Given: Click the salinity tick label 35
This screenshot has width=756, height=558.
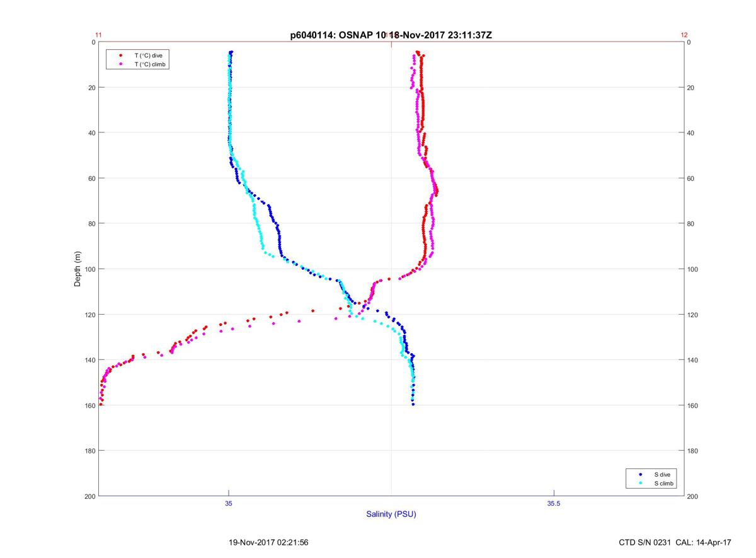Looking at the screenshot, I should pos(229,503).
